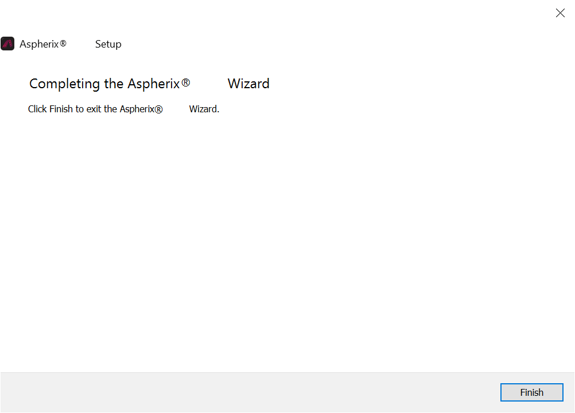Screen dimensions: 575x413
Task: Click the registered symbol in instruction line
Action: click(158, 109)
